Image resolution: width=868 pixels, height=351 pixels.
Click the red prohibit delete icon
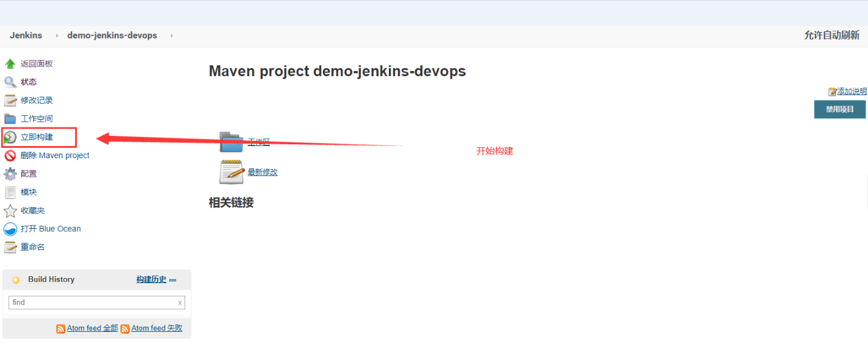coord(10,155)
